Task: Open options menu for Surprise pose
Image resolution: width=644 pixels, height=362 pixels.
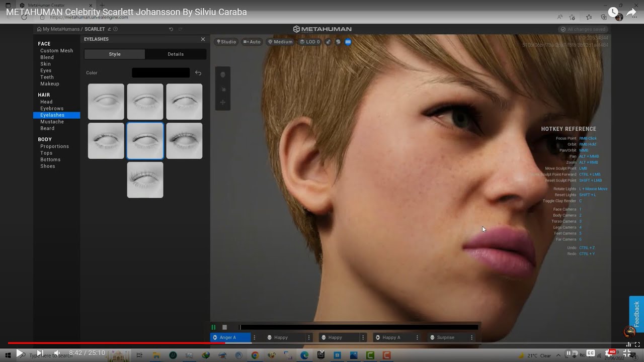Action: pyautogui.click(x=472, y=337)
